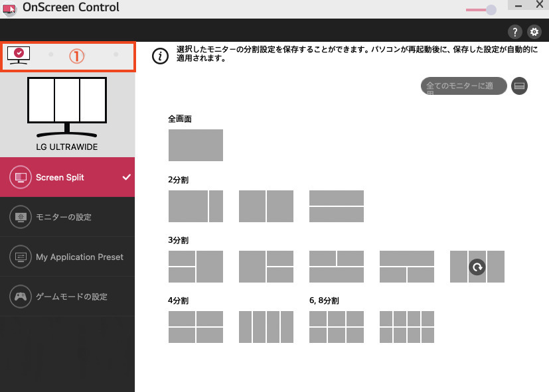Select the highlighted monitor in the selector bar
Viewport: 549px width, 392px height.
point(19,56)
